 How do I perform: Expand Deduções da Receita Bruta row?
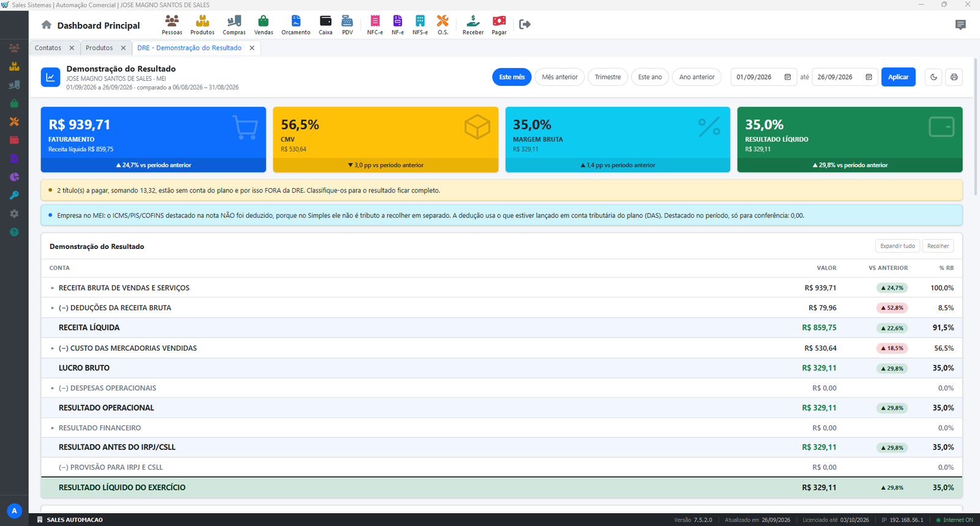(x=53, y=308)
